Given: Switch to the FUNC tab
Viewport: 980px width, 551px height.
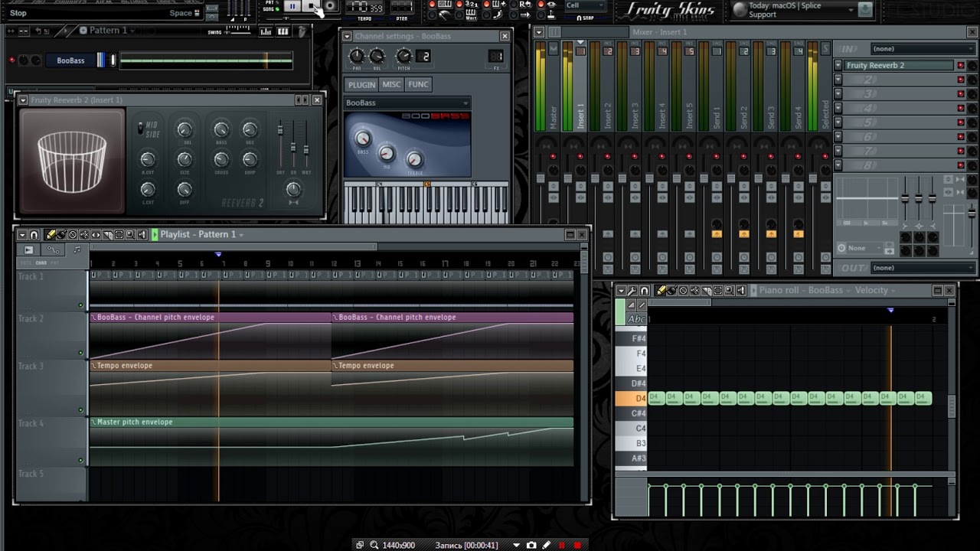Looking at the screenshot, I should pos(418,84).
